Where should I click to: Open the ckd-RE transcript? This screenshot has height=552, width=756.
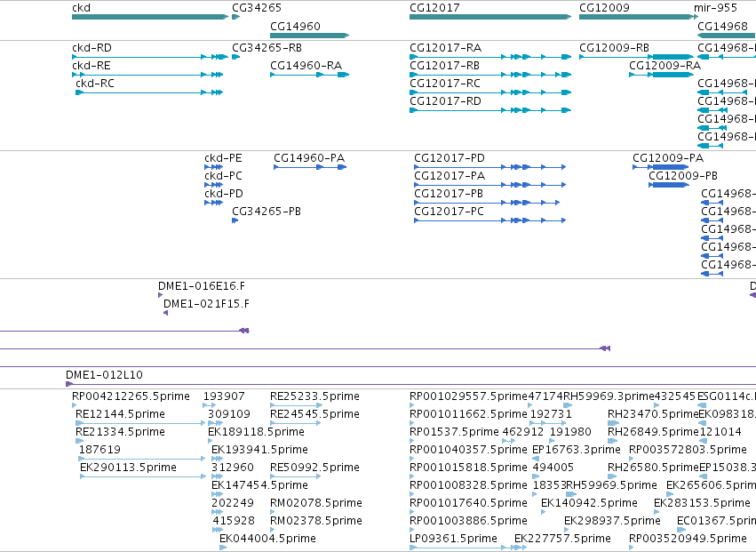92,66
